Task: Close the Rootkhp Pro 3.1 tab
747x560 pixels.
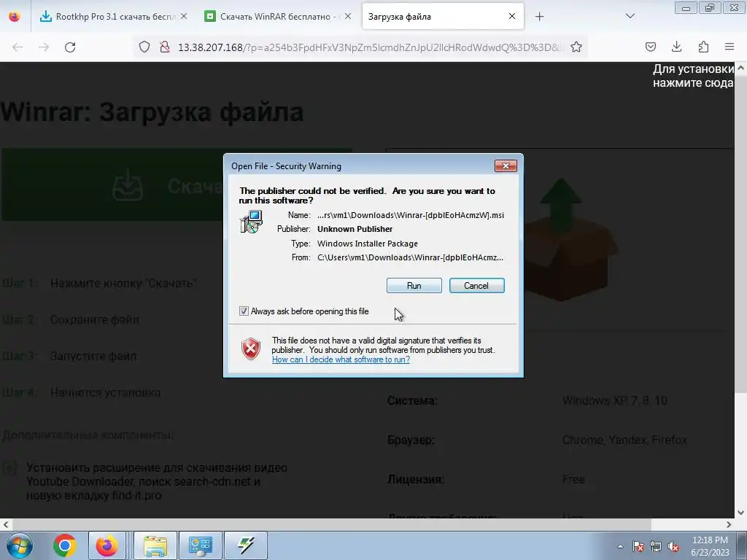Action: [184, 17]
